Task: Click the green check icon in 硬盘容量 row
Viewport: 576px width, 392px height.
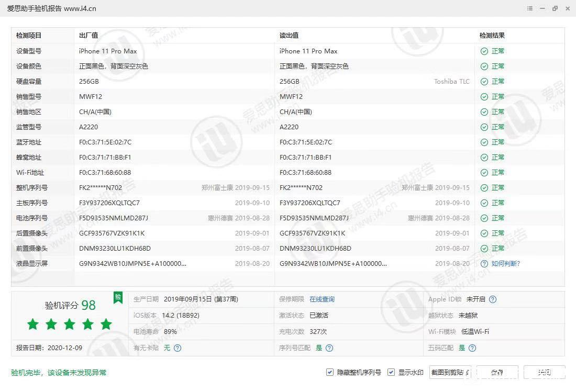Action: tap(484, 82)
